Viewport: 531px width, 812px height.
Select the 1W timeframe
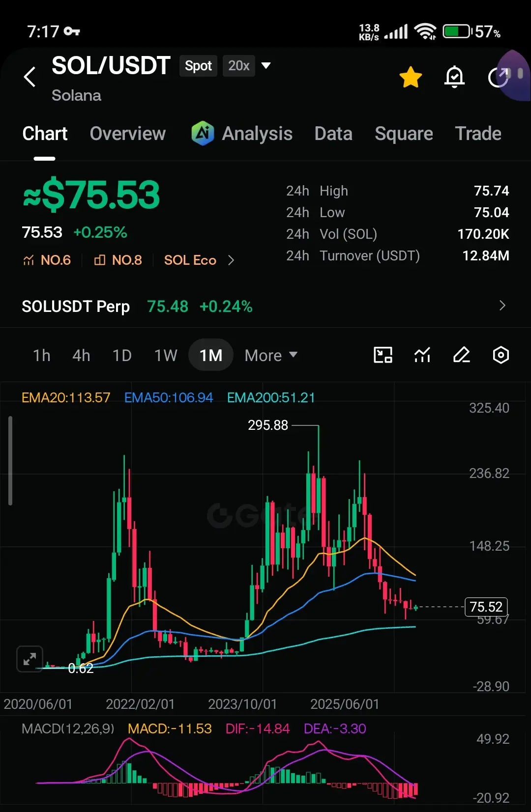[x=166, y=355]
